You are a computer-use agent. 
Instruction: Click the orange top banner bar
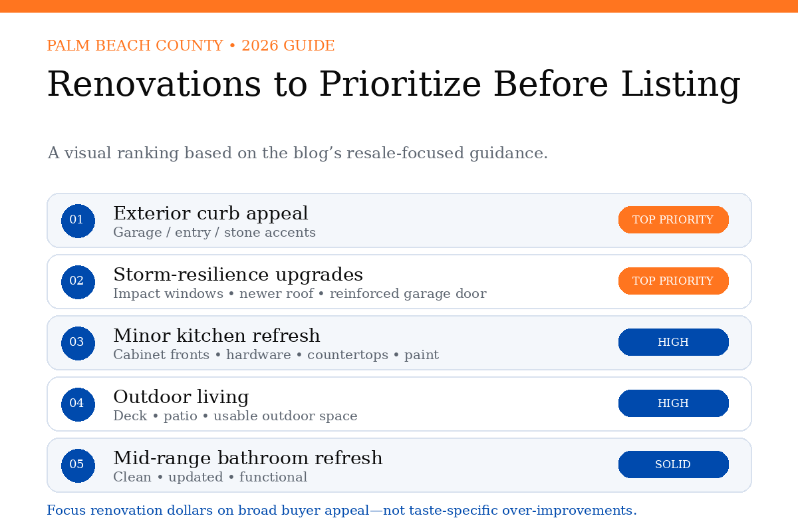(399, 6)
